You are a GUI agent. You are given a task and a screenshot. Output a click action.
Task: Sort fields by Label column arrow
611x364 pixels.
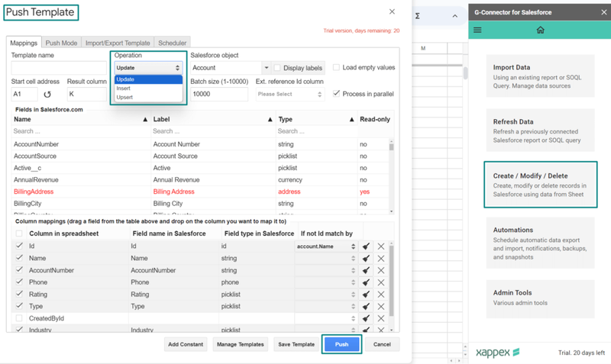click(270, 120)
